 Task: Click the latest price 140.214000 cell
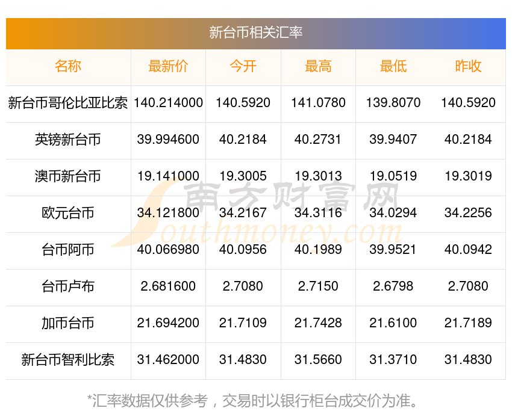(x=168, y=103)
